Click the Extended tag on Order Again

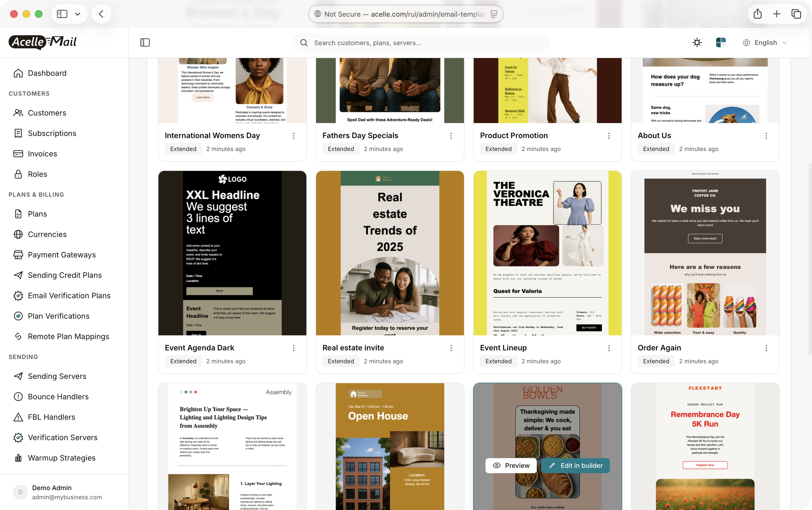[656, 361]
